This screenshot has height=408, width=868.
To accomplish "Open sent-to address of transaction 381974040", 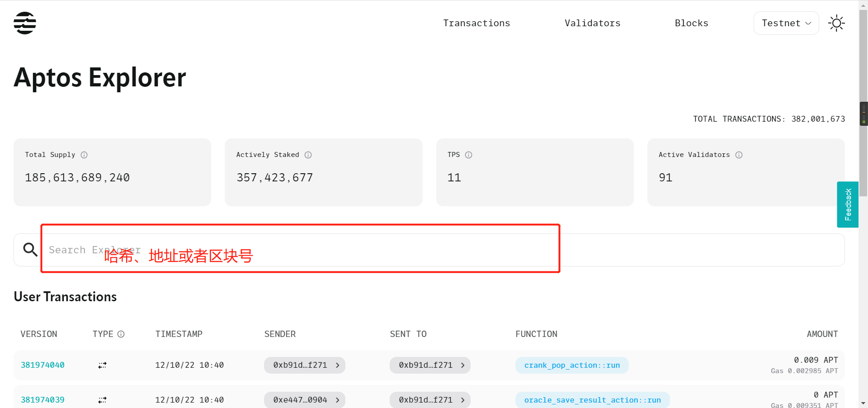I will coord(430,365).
